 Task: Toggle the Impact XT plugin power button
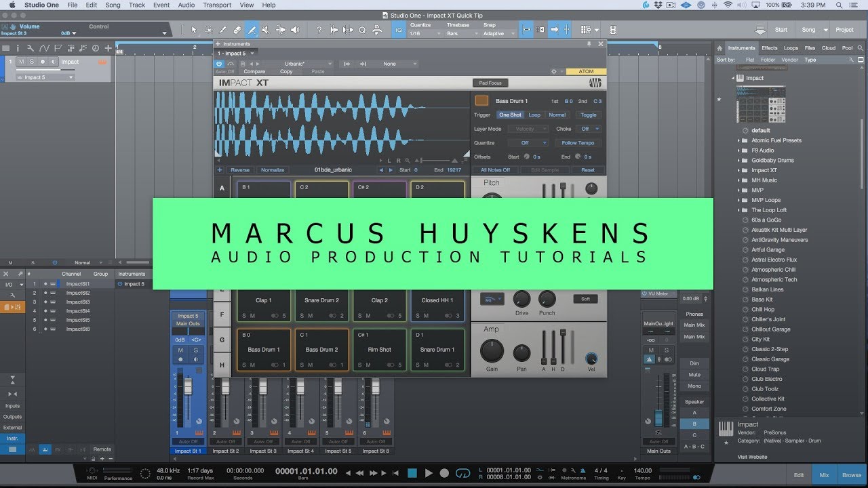pyautogui.click(x=220, y=64)
